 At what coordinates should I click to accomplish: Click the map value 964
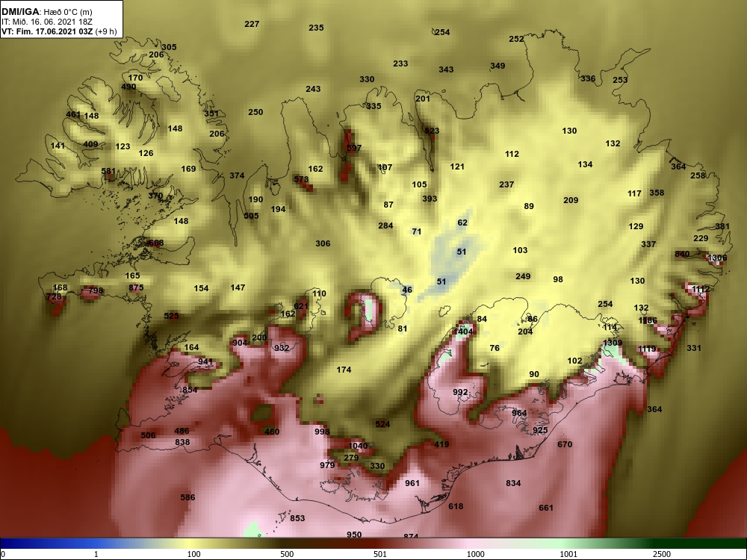click(519, 413)
